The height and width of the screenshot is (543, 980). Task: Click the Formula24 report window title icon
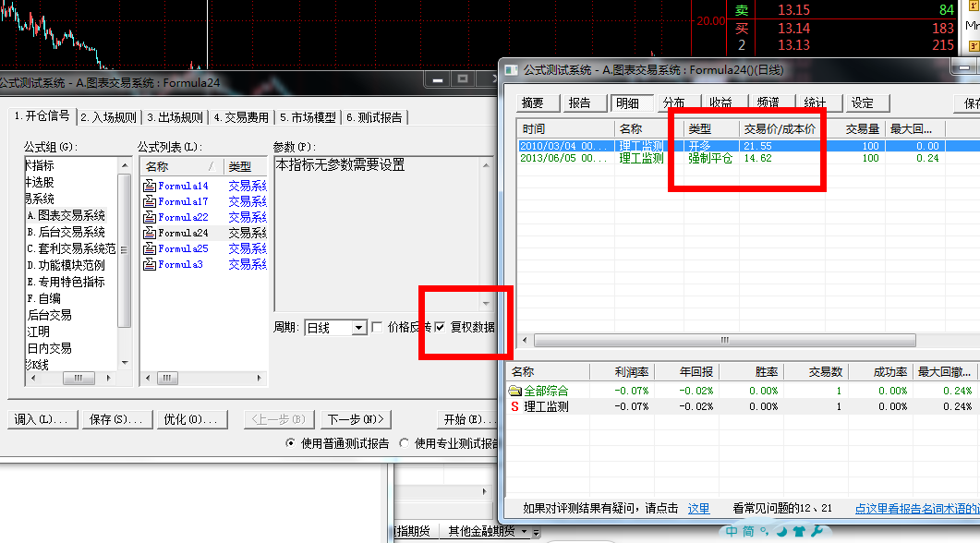[512, 70]
